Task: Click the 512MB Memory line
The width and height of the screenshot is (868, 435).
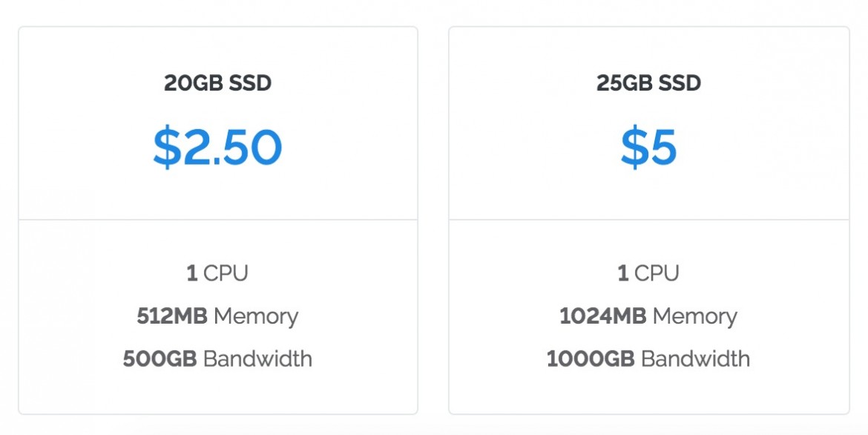Action: (217, 316)
